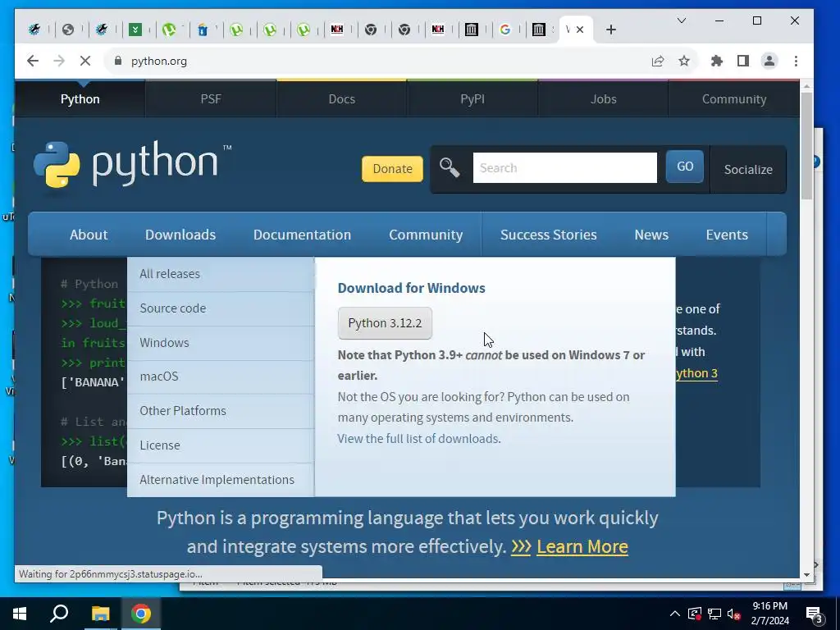This screenshot has width=840, height=630.
Task: Select License in Downloads menu
Action: coord(221,445)
